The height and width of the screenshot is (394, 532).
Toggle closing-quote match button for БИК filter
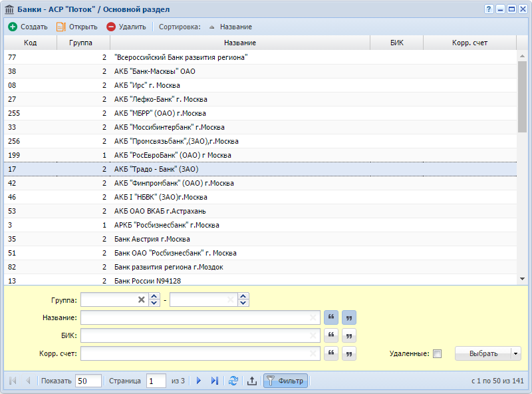[348, 335]
